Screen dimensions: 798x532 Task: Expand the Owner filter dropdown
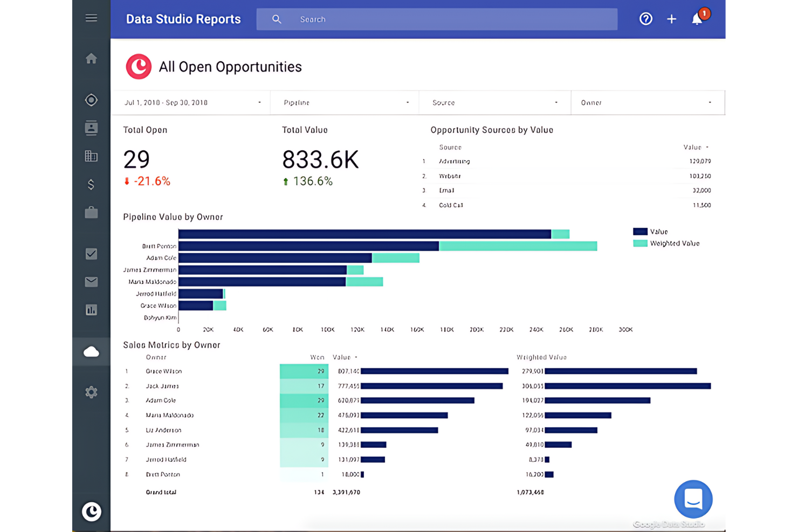coord(648,102)
